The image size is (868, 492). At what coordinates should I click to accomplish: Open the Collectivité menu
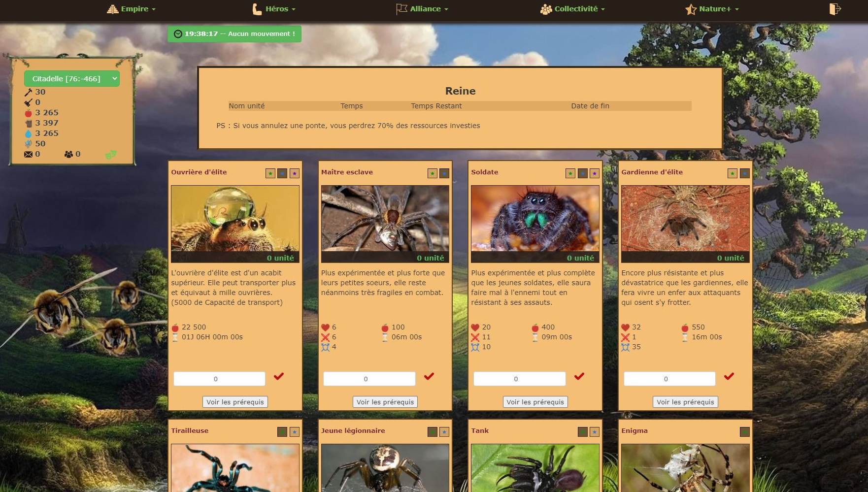click(x=572, y=9)
